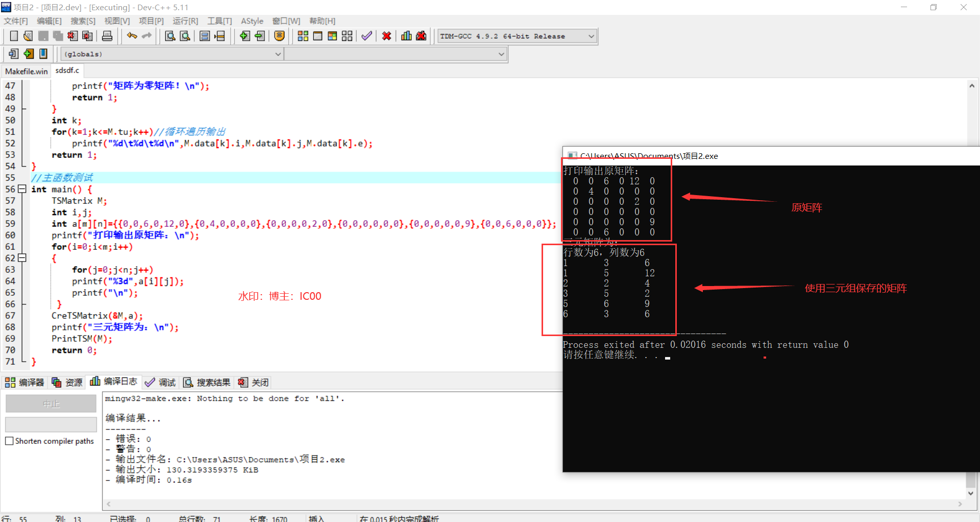Screen dimensions: 980x522
Task: Open the 窗口[W] menu
Action: point(286,21)
